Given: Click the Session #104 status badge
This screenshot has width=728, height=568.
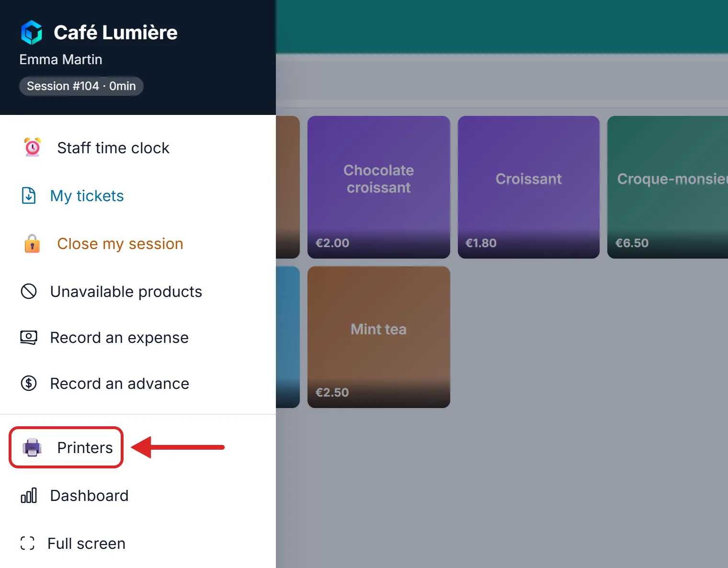Looking at the screenshot, I should tap(81, 86).
